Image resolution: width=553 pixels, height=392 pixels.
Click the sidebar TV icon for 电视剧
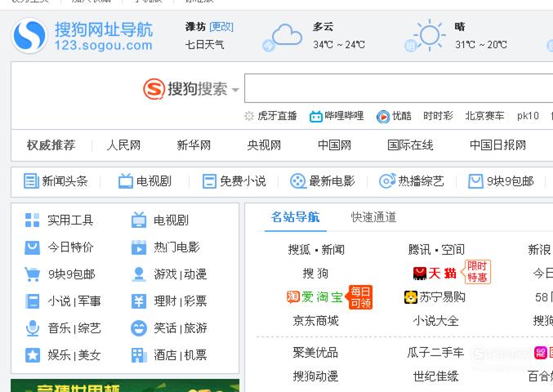click(139, 220)
